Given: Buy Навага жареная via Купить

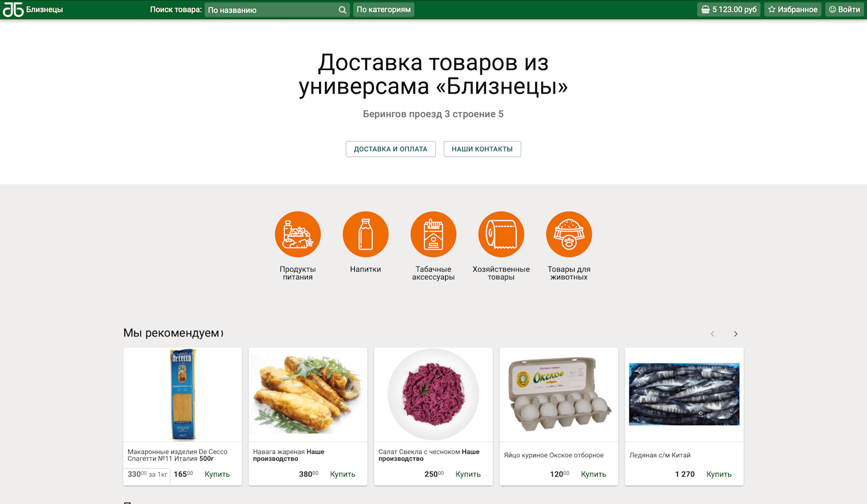Looking at the screenshot, I should (x=343, y=474).
